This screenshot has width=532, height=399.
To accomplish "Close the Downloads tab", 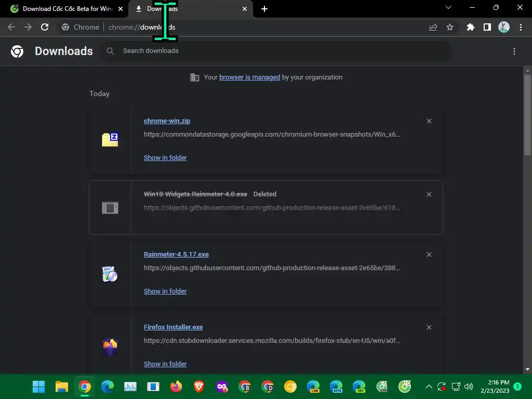I will [245, 9].
